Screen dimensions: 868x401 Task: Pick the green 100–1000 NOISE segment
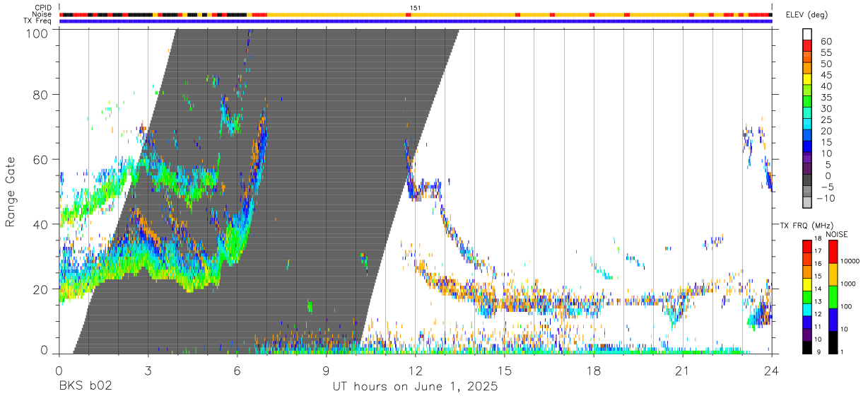pos(833,296)
